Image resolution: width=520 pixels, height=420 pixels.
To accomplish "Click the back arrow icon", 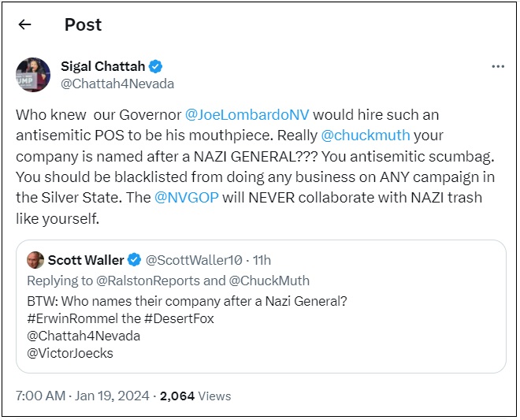I will (x=24, y=24).
